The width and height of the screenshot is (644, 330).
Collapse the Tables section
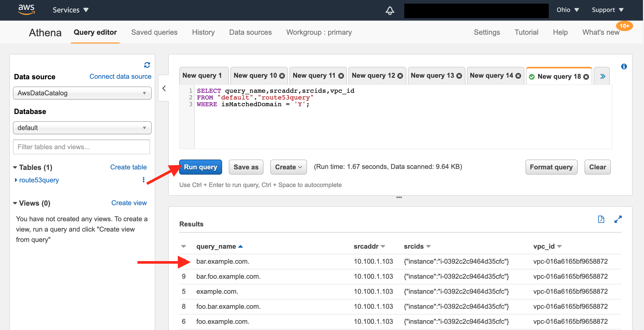point(15,167)
